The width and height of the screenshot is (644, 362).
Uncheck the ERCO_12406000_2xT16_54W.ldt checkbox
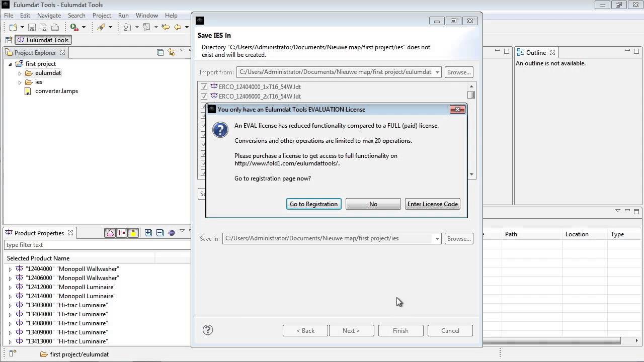coord(204,97)
